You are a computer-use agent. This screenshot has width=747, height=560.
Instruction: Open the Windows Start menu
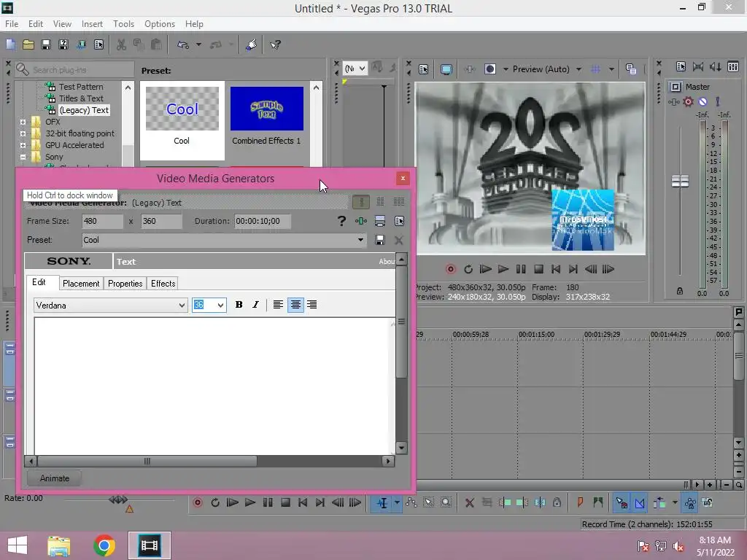(x=18, y=545)
